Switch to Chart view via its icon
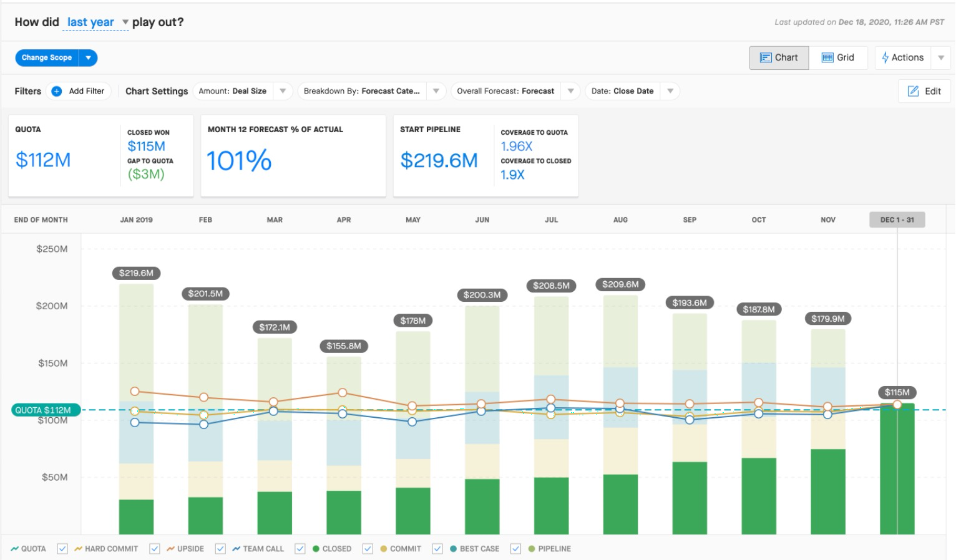Image resolution: width=956 pixels, height=560 pixels. (x=765, y=57)
